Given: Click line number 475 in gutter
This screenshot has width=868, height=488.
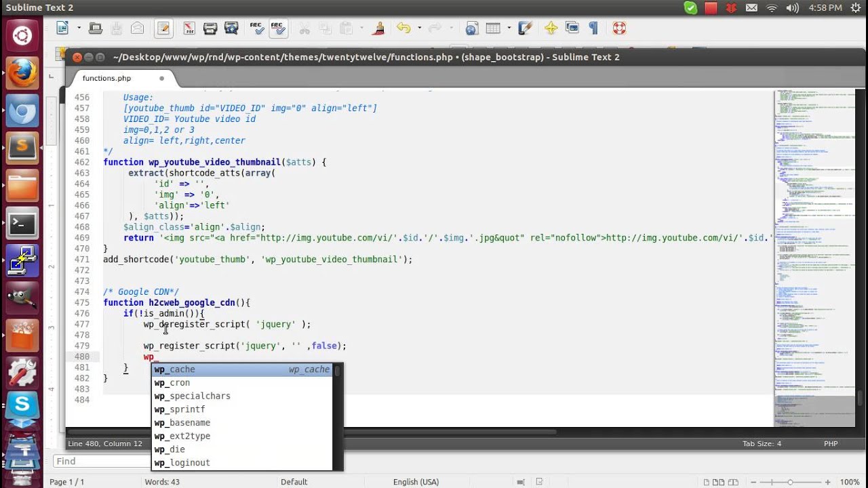Looking at the screenshot, I should click(x=82, y=303).
